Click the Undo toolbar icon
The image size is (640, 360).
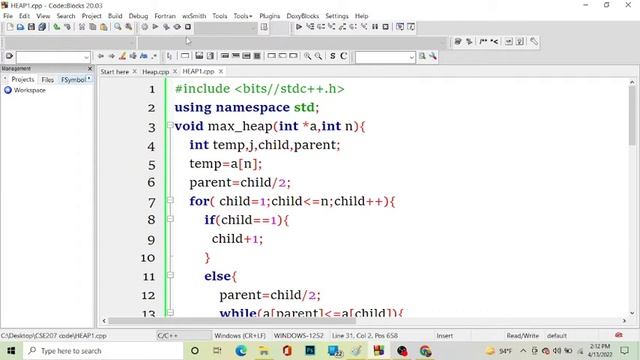tap(57, 27)
